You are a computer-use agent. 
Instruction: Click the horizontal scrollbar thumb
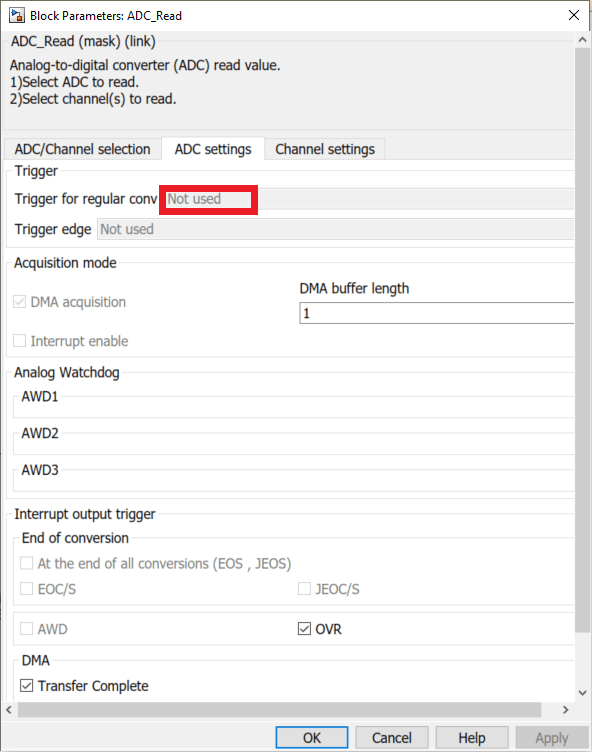280,709
